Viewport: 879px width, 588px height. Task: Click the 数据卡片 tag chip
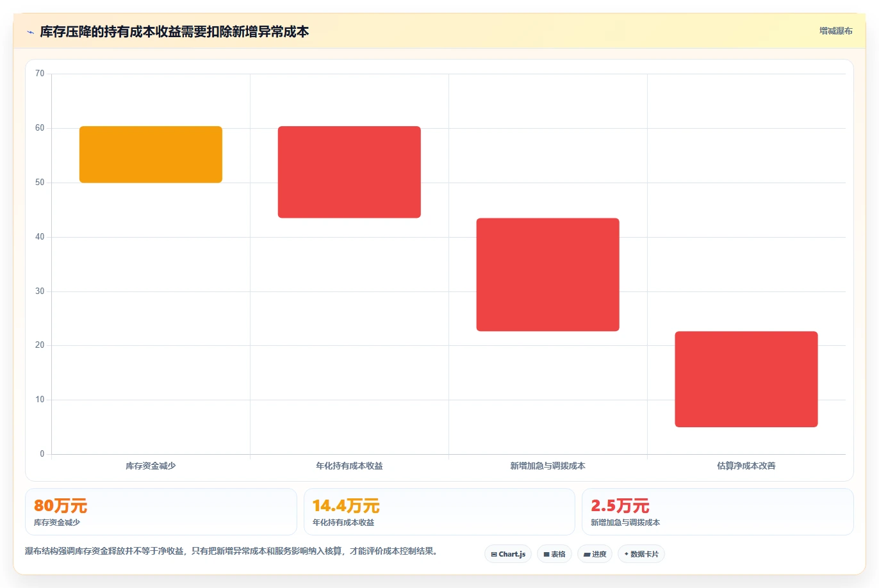(x=641, y=554)
